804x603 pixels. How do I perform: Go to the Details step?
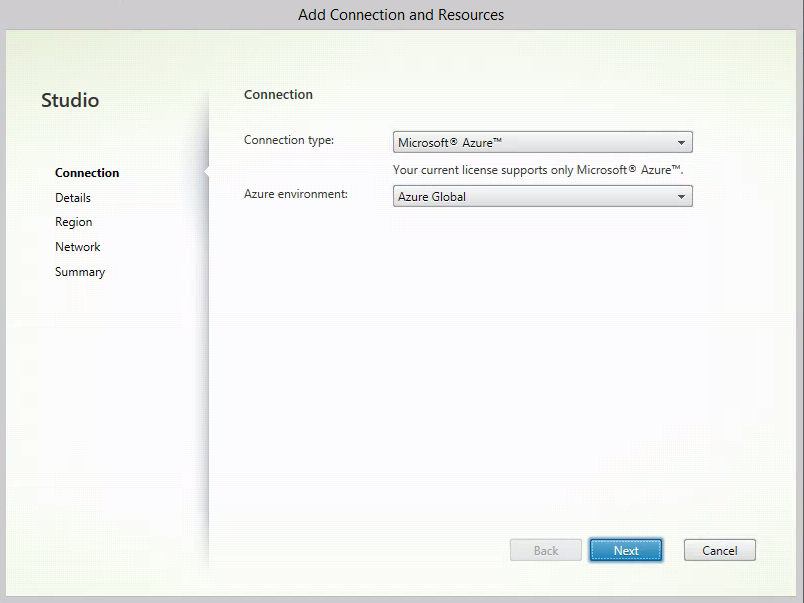click(73, 197)
